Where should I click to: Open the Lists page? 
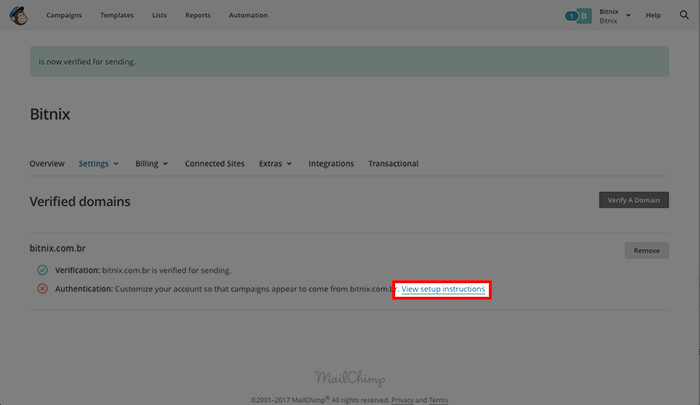pos(159,15)
